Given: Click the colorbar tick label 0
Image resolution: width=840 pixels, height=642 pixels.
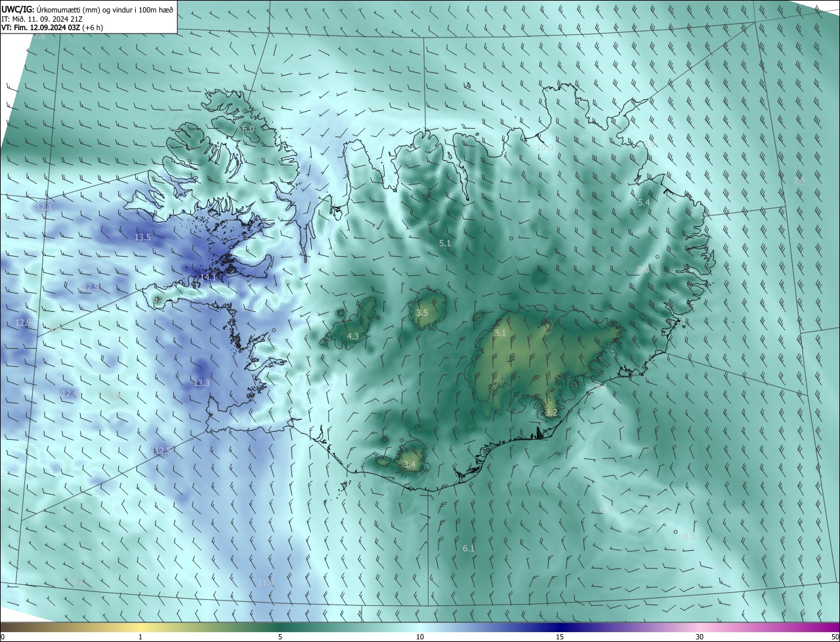Looking at the screenshot, I should point(3,637).
